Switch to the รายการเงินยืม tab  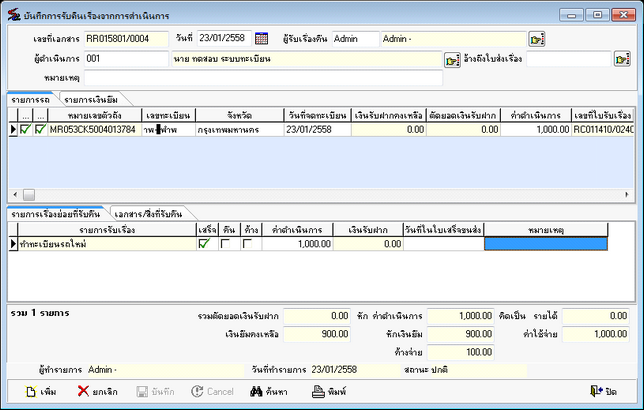[91, 100]
